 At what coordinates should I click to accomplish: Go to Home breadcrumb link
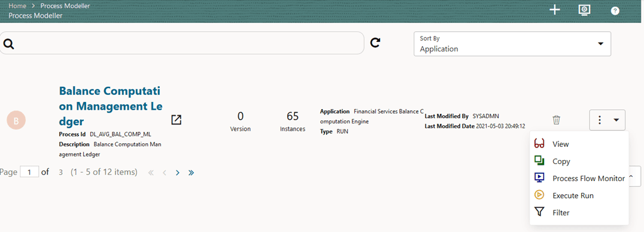(x=17, y=6)
